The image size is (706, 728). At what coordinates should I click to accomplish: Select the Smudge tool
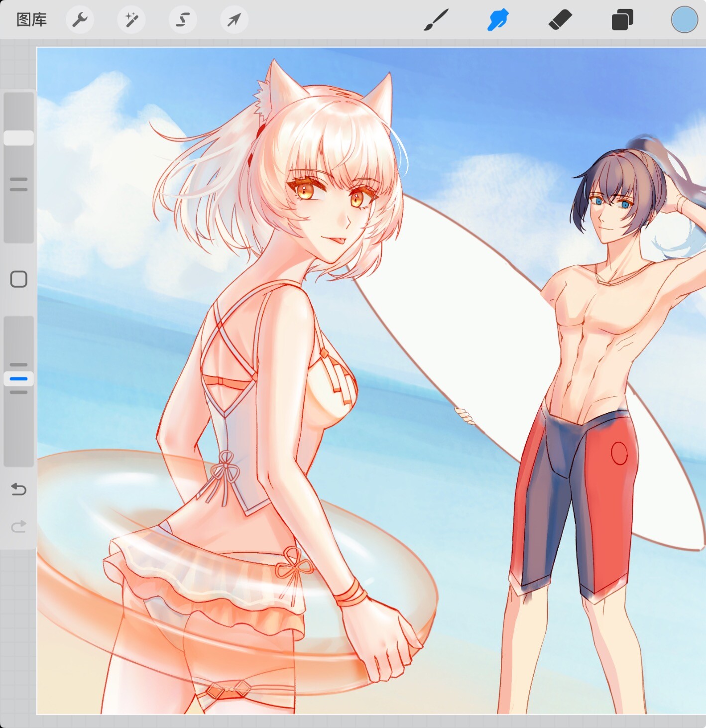point(498,20)
